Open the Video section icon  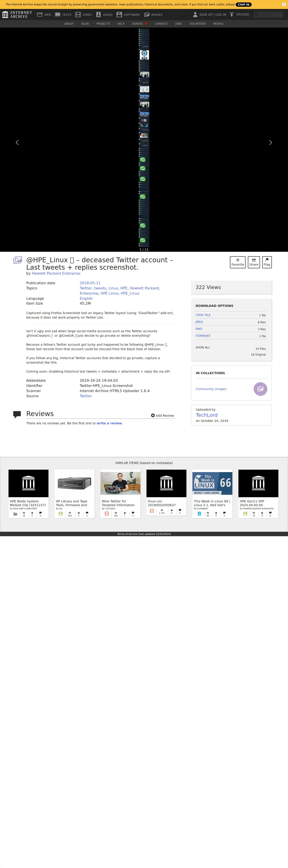[x=78, y=15]
